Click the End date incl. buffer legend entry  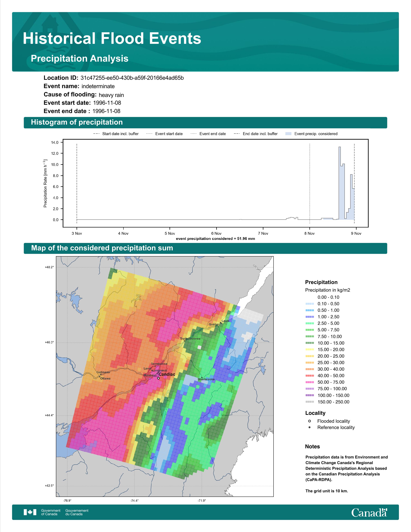(256, 134)
